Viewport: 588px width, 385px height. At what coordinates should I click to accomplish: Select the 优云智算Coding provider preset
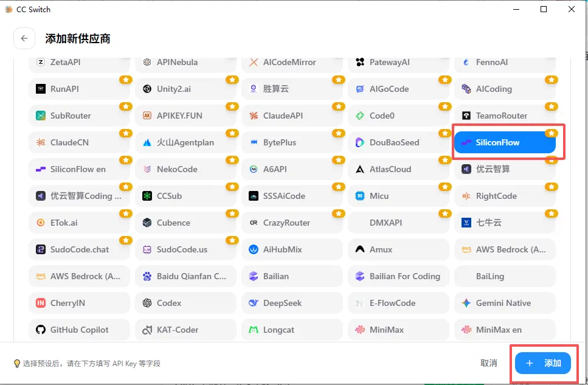coord(79,196)
